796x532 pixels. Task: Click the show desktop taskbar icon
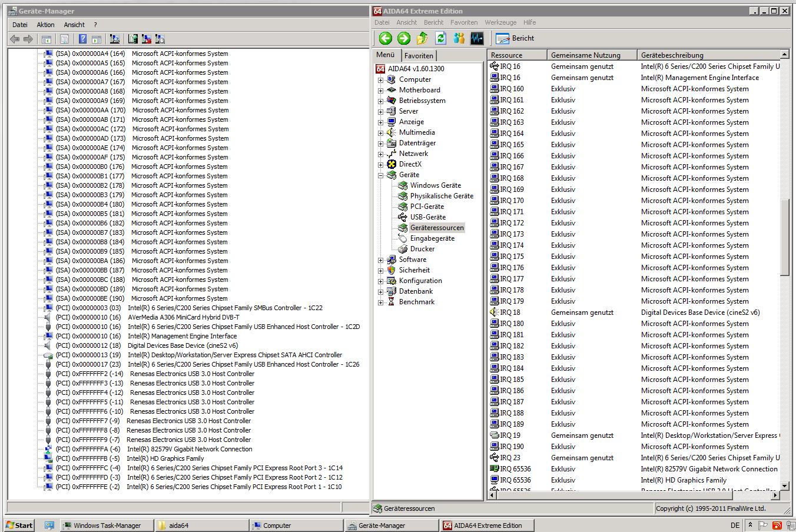(x=49, y=526)
